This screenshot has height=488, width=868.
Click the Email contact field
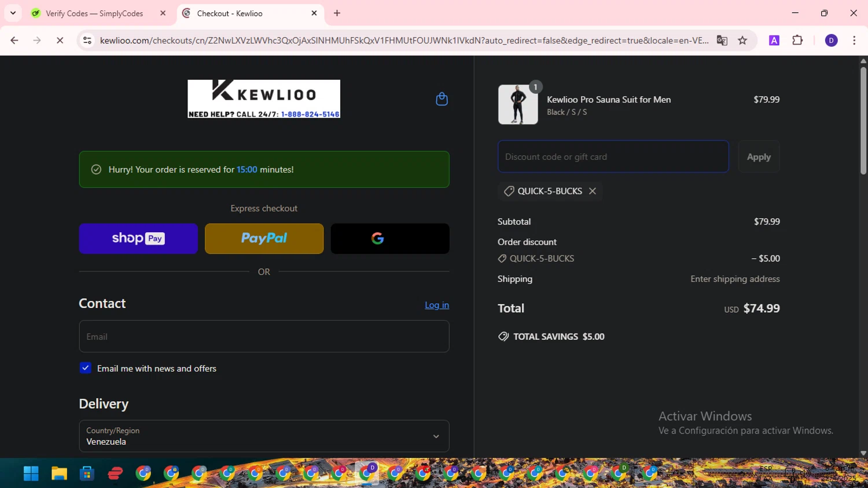click(264, 336)
